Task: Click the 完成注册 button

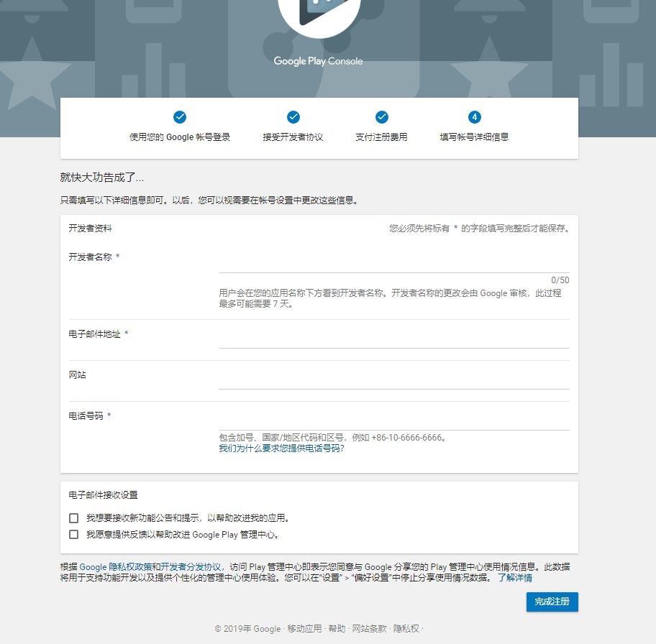Action: tap(552, 602)
